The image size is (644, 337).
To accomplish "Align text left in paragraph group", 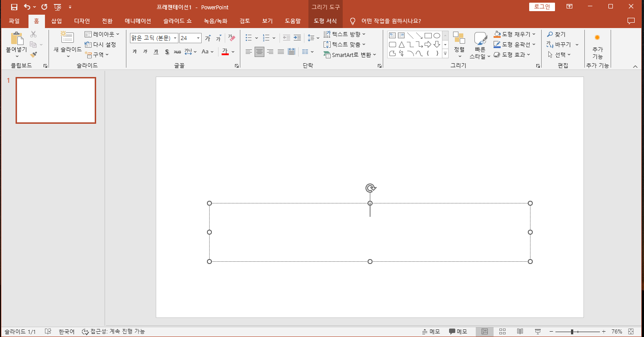I will point(249,52).
